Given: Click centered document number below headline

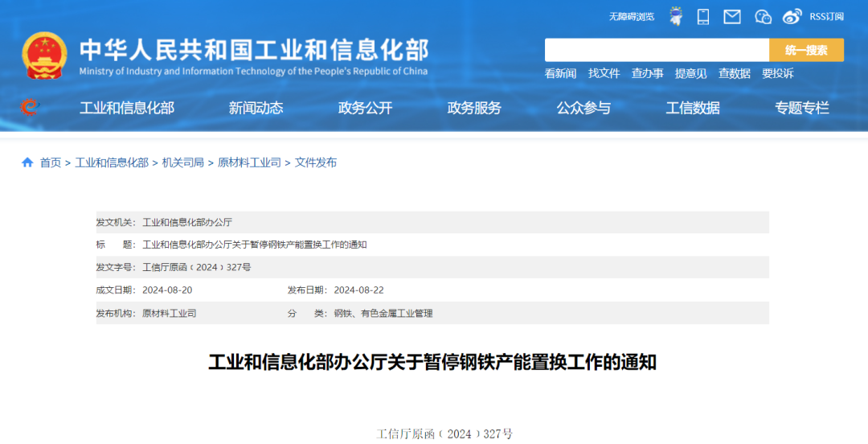Looking at the screenshot, I should (x=444, y=434).
